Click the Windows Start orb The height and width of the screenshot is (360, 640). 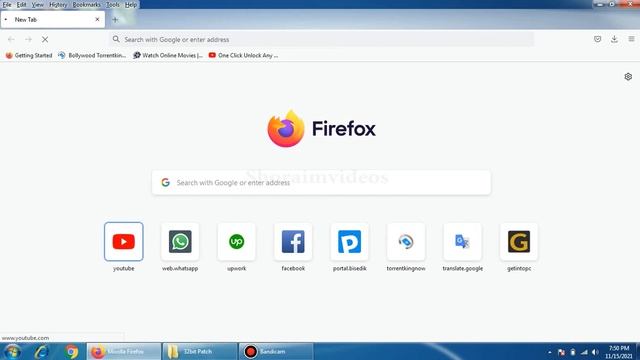(12, 351)
